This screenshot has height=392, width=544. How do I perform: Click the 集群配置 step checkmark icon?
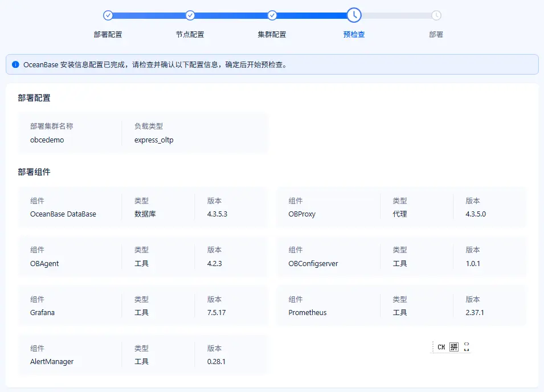pyautogui.click(x=272, y=15)
